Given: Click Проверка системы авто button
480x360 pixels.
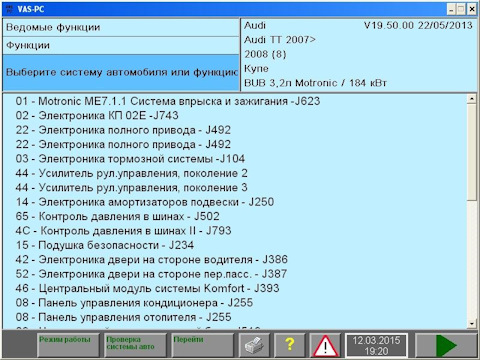Looking at the screenshot, I should point(135,346).
